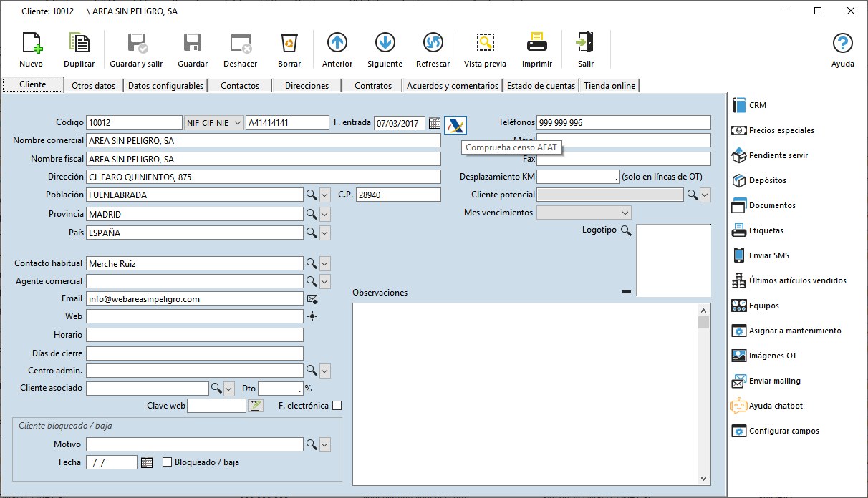The width and height of the screenshot is (868, 498).
Task: Focus the Observaciones text area
Action: click(525, 394)
